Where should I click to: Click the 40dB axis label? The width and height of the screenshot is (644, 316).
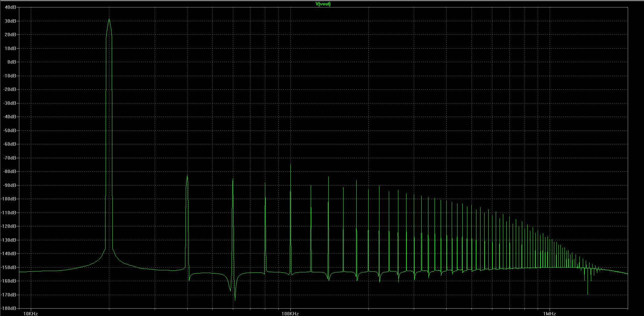pos(11,7)
